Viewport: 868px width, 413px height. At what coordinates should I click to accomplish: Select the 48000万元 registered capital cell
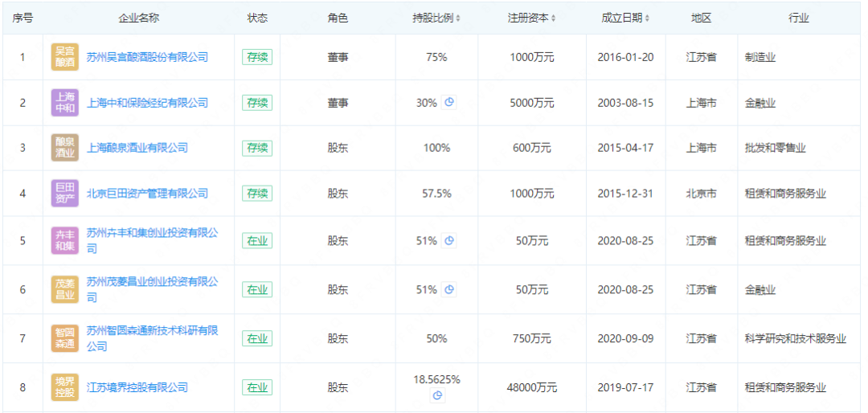coord(531,387)
